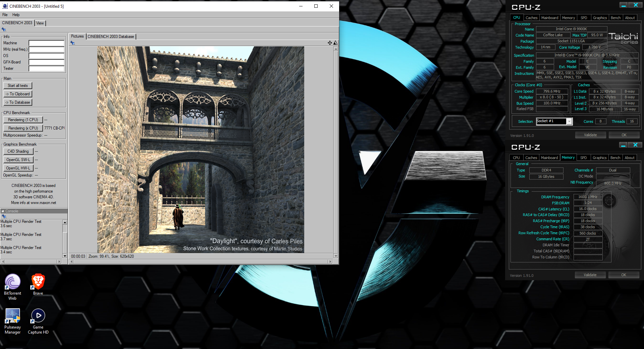Viewport: 644px width, 349px height.
Task: Click into the MHz (real freq.) input field
Action: [x=46, y=49]
